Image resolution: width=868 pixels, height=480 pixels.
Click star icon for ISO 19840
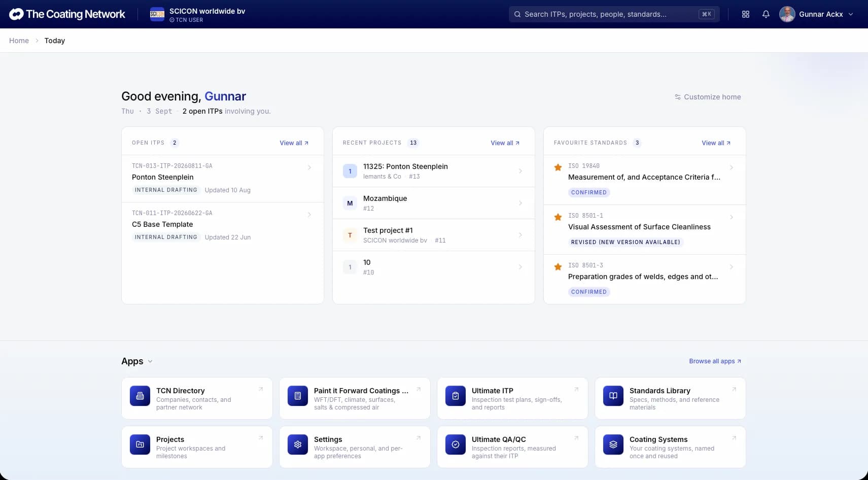click(558, 167)
